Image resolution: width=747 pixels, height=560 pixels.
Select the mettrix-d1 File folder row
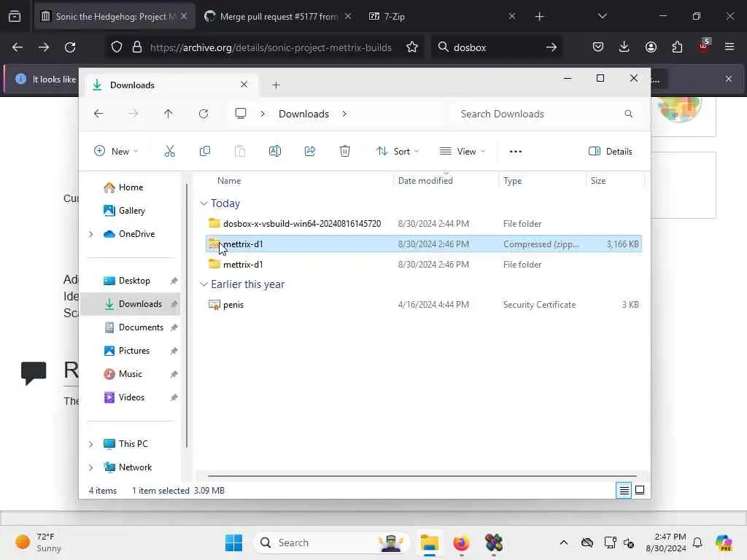point(424,264)
